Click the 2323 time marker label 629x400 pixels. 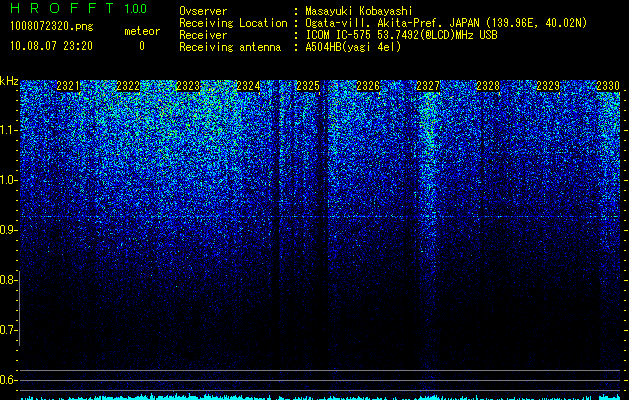(x=188, y=86)
